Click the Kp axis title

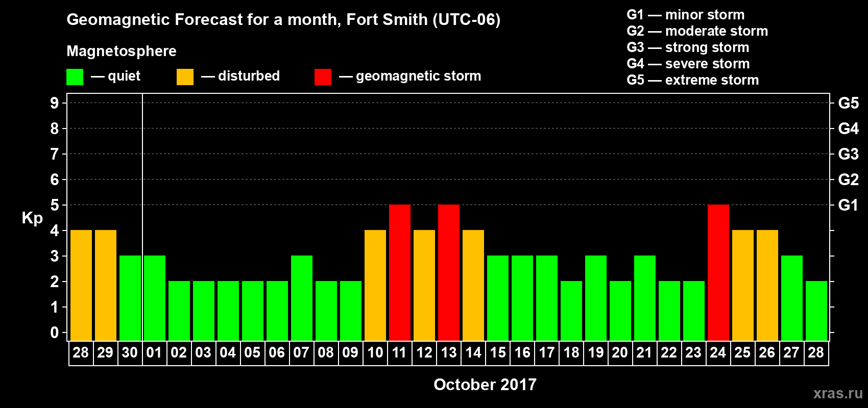coord(32,218)
